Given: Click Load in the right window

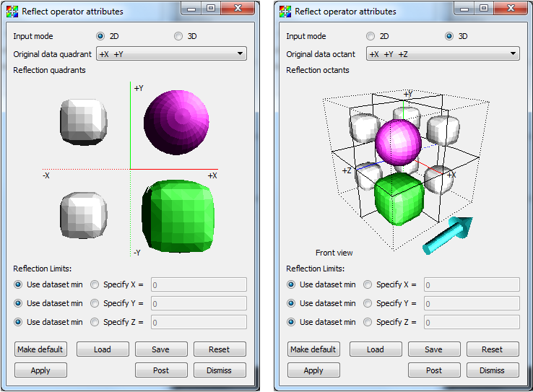Looking at the screenshot, I should pyautogui.click(x=376, y=349).
